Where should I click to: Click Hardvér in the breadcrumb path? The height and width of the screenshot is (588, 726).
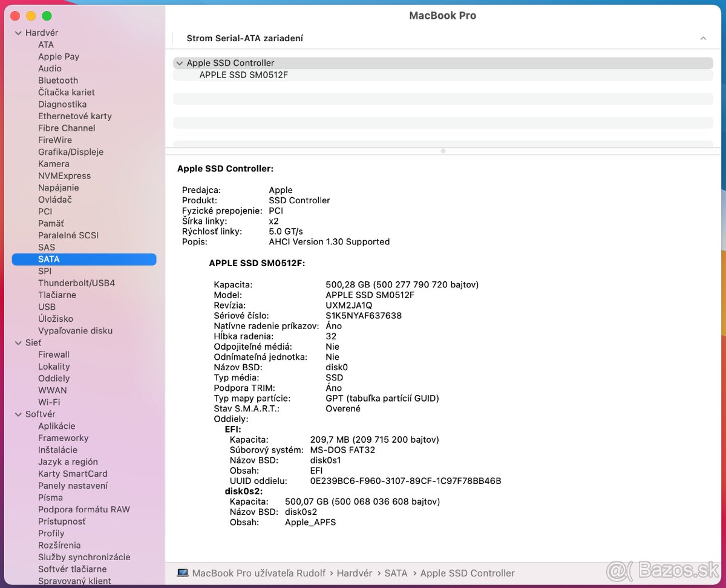355,573
